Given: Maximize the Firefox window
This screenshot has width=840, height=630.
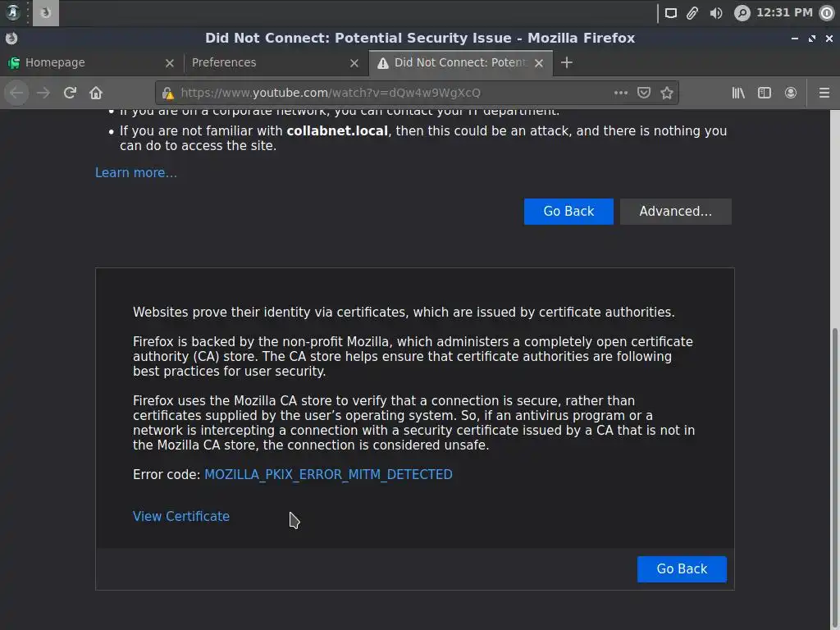Looking at the screenshot, I should [x=812, y=38].
